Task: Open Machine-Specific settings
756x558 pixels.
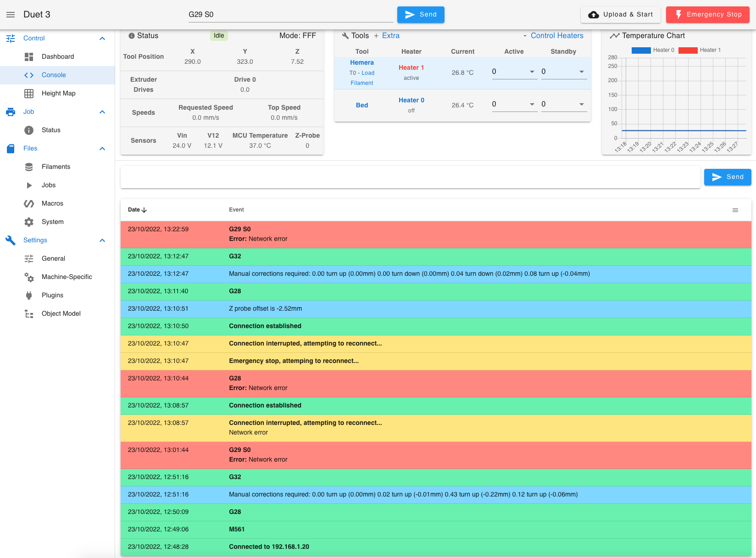Action: (57, 277)
